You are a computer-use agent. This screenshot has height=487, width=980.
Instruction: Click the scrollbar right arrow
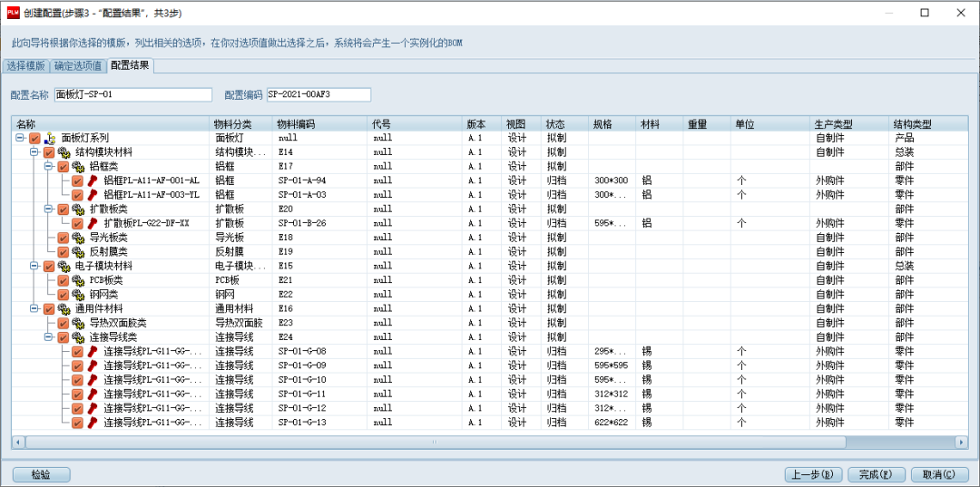[962, 442]
